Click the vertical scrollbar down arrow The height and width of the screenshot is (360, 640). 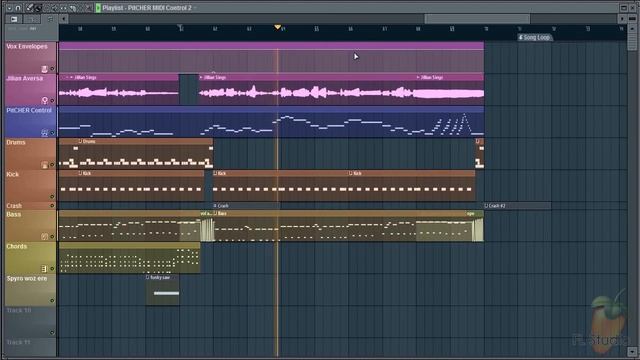click(632, 351)
